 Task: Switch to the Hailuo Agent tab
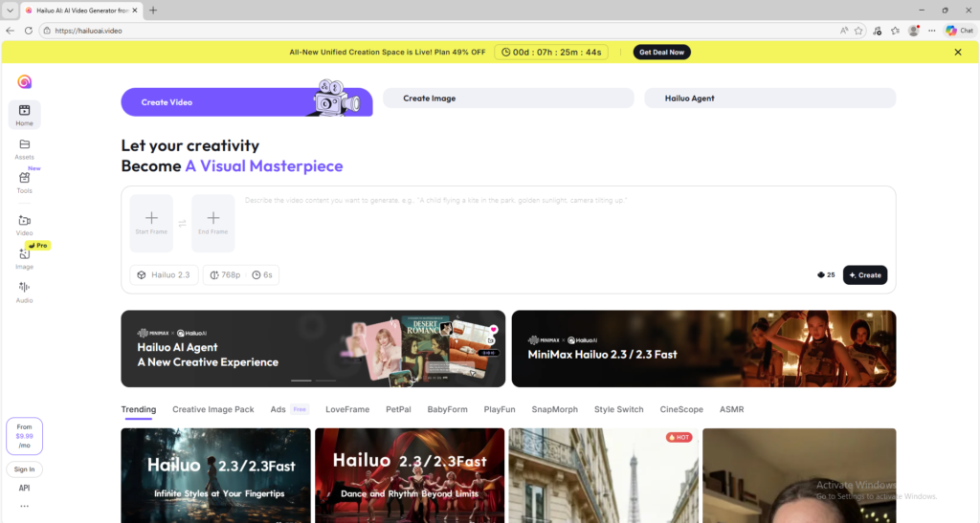769,98
